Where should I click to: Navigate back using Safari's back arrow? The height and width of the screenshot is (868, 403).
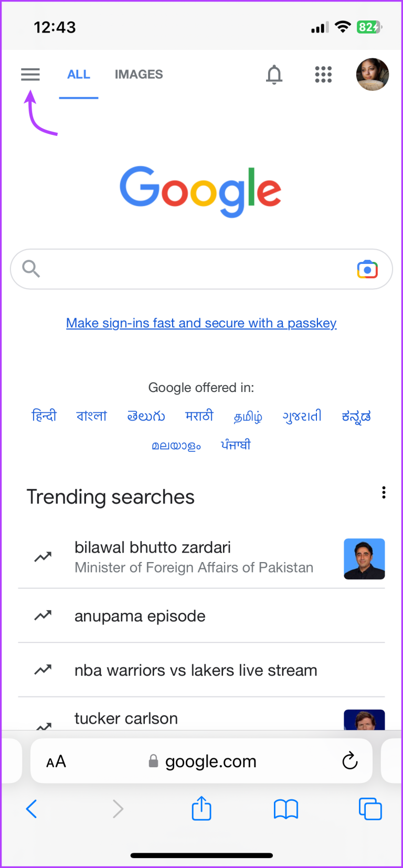pyautogui.click(x=31, y=809)
